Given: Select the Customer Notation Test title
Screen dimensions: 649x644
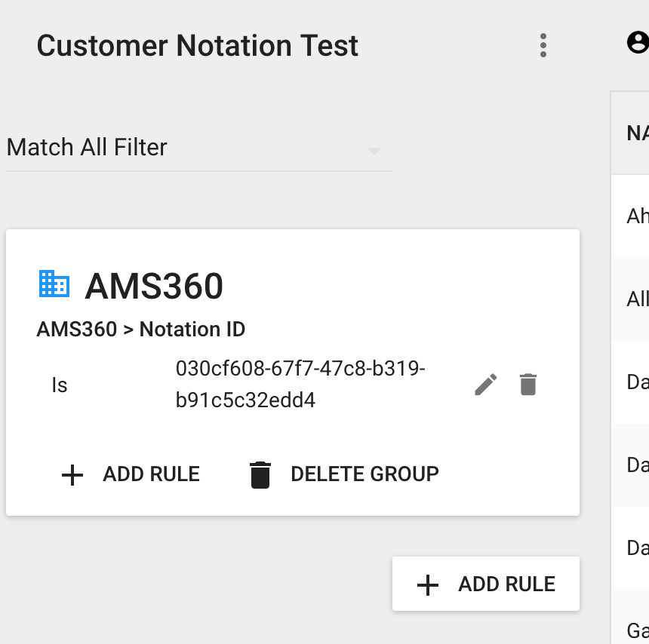Looking at the screenshot, I should 198,45.
